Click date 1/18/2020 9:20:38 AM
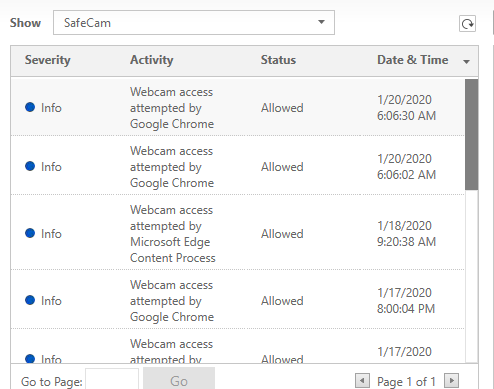The width and height of the screenshot is (494, 389). point(406,234)
